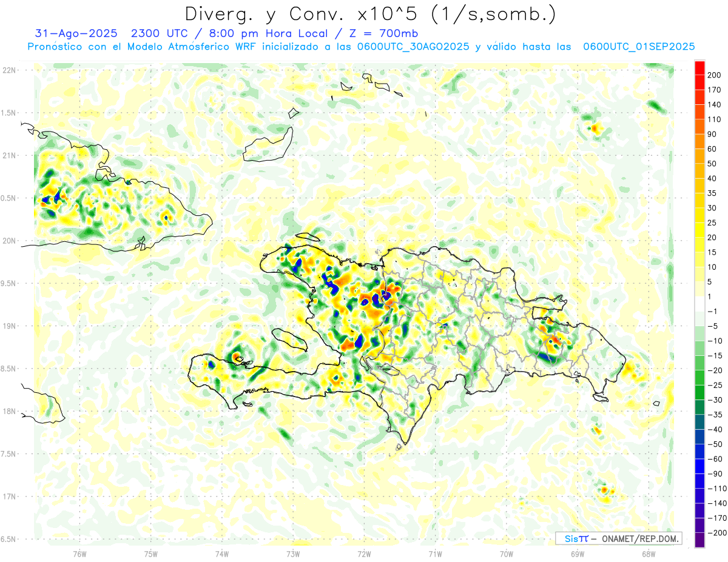This screenshot has height=562, width=728.
Task: Click the '70W' longitude label
Action: click(507, 554)
